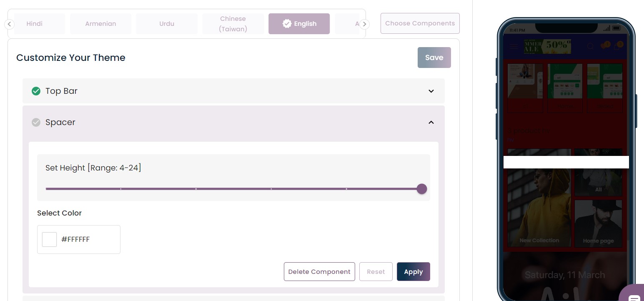Toggle the Top Bar green checkmark
This screenshot has width=644, height=301.
pos(36,91)
